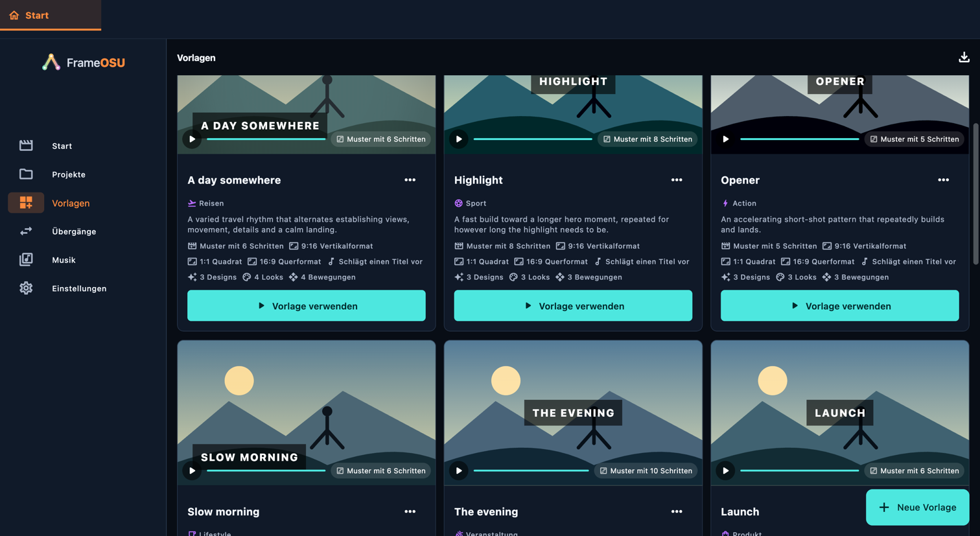Click the templates list vertical scrollbar
This screenshot has width=980, height=536.
coord(975,194)
